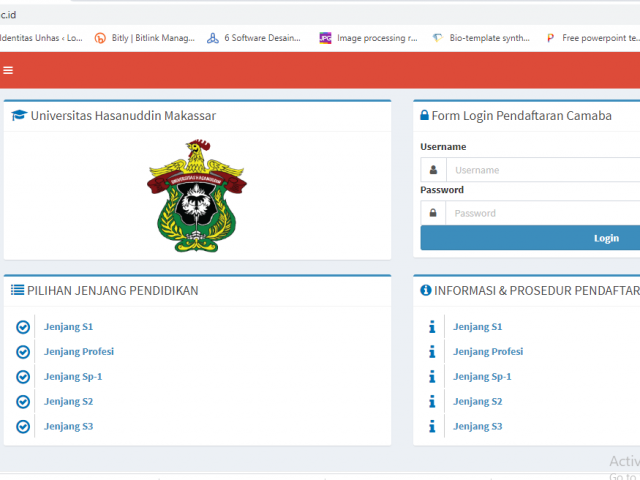Click the info icon beside right Jenjang Sp-1
The height and width of the screenshot is (480, 640).
point(432,377)
